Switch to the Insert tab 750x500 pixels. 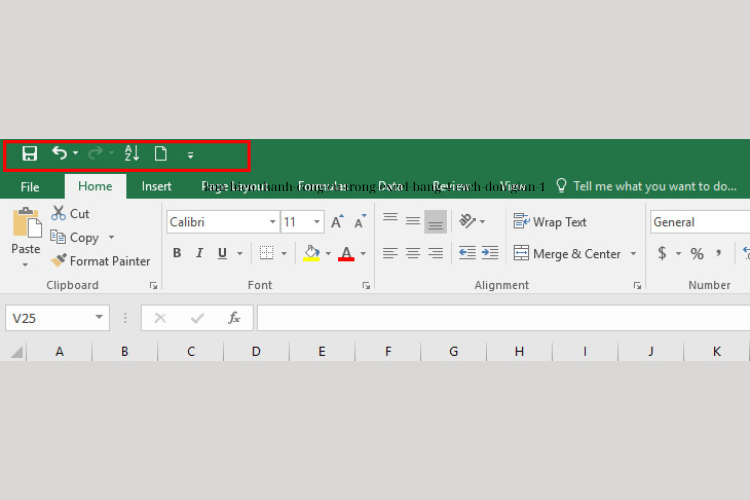[x=156, y=186]
